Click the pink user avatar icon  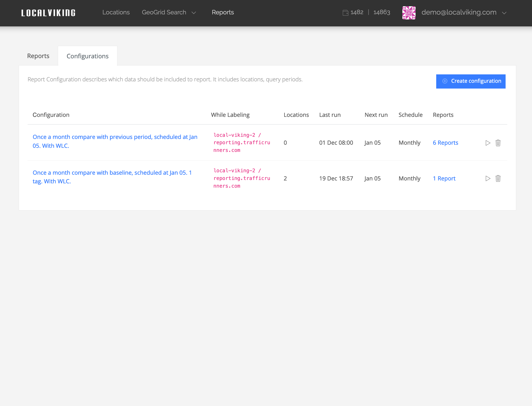[409, 13]
